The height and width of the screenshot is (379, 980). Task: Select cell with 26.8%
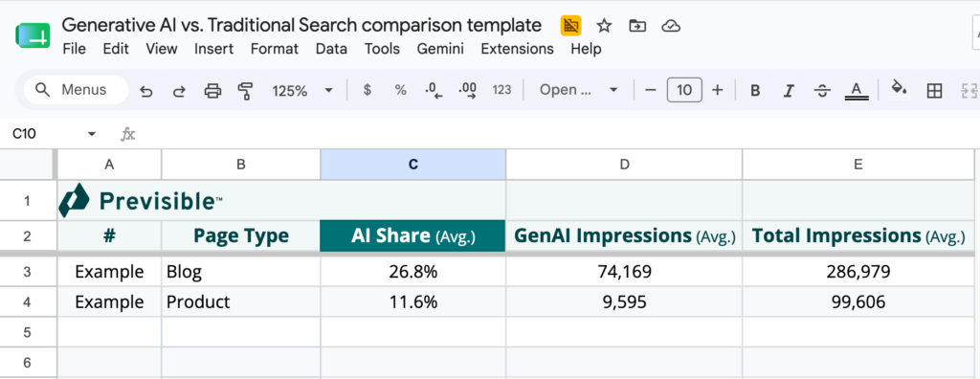point(413,272)
